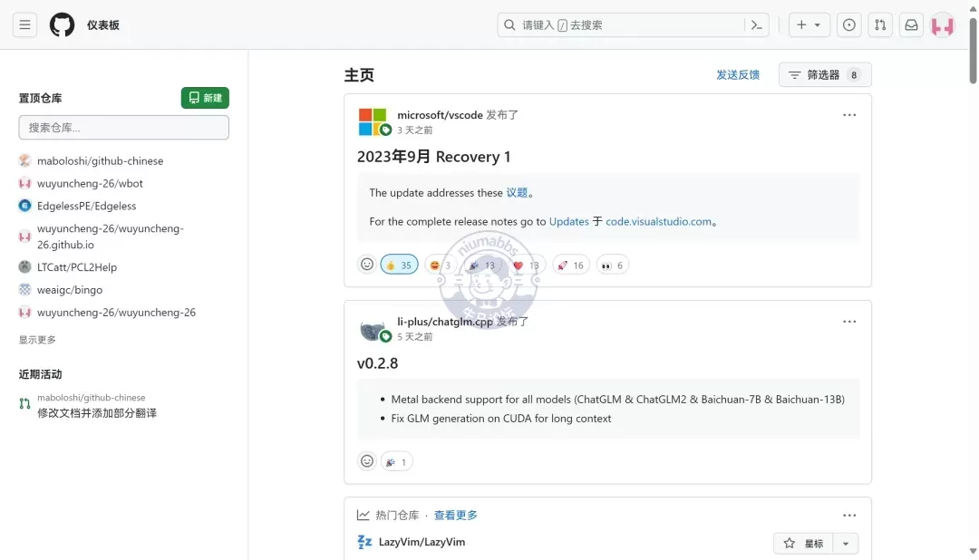Go to GitHub home via Octocat logo

point(62,25)
